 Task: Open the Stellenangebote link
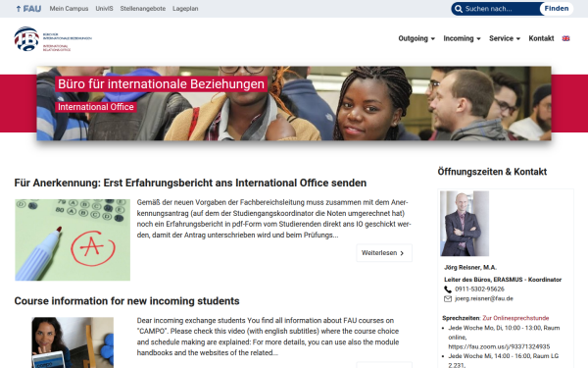tap(143, 9)
